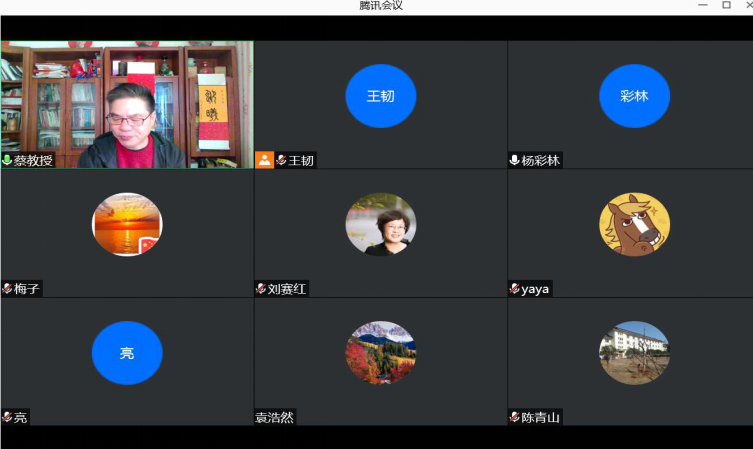Screen dimensions: 753x449
Task: Click 杨彩林's white microphone icon
Action: pyautogui.click(x=515, y=160)
